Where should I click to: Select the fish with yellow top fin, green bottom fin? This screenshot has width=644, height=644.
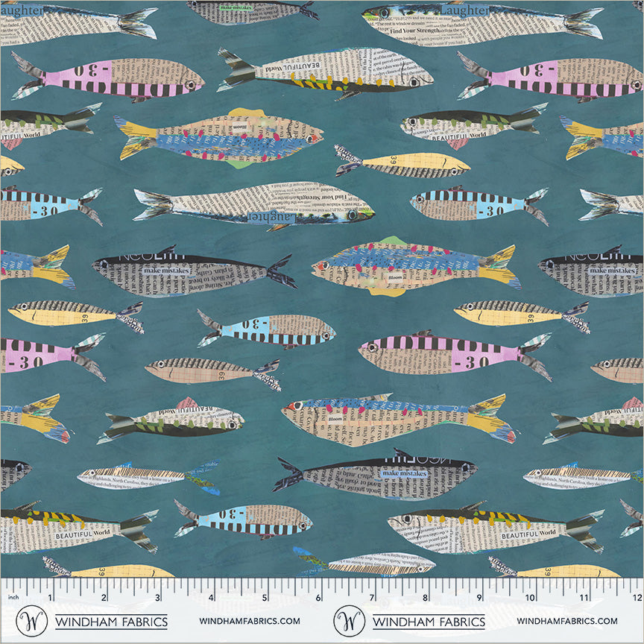click(218, 138)
